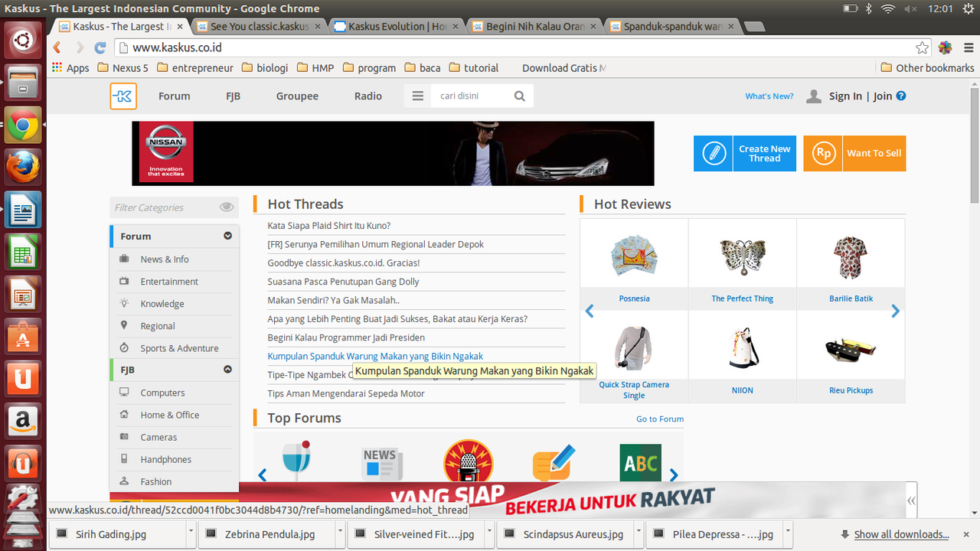Open Files manager from launcher
The width and height of the screenshot is (980, 551).
pos(23,83)
